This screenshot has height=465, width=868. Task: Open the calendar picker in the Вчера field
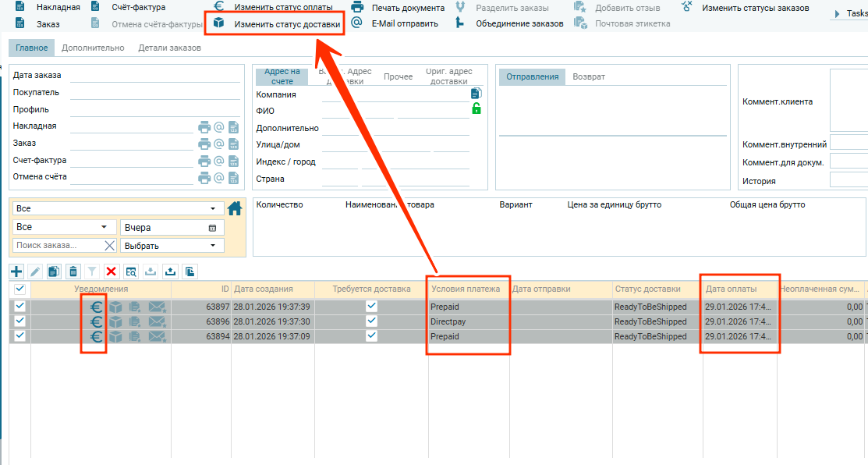212,228
